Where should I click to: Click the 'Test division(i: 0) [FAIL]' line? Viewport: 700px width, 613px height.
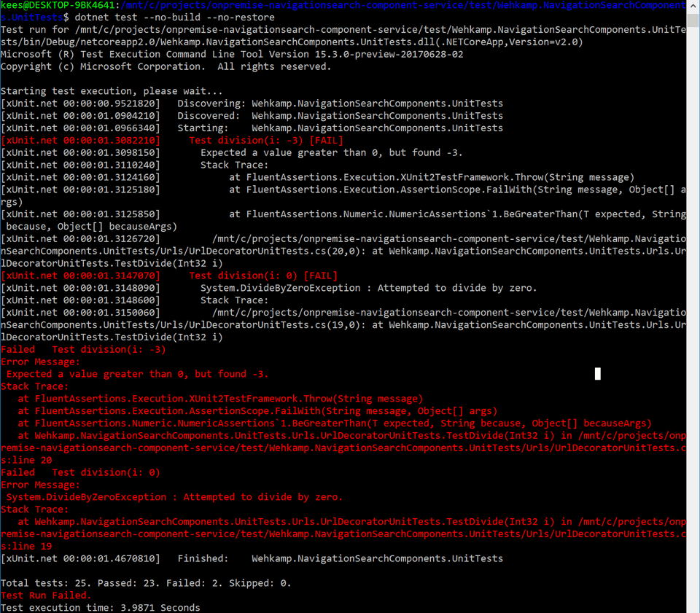(262, 276)
